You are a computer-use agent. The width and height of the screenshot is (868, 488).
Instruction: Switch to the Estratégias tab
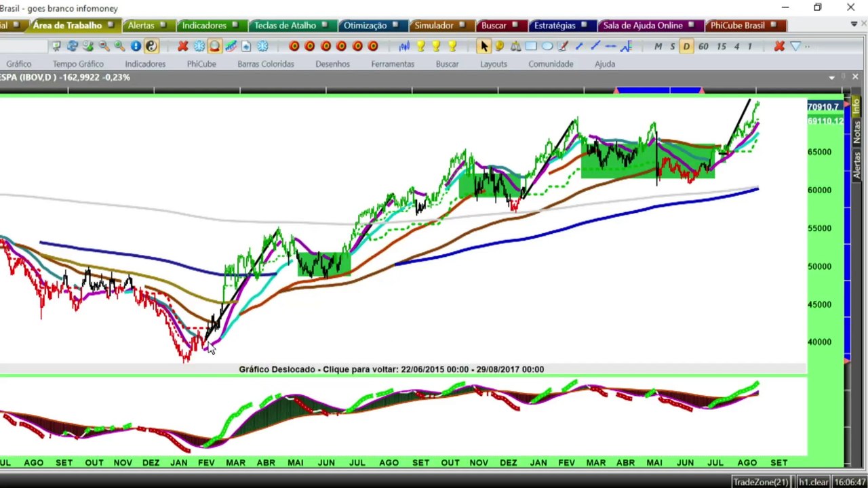561,25
